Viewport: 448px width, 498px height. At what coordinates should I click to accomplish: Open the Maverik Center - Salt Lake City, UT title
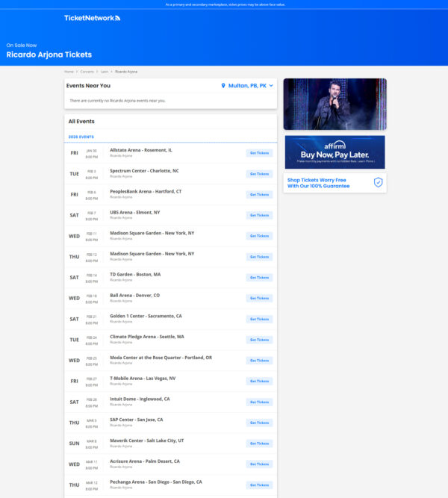(147, 441)
